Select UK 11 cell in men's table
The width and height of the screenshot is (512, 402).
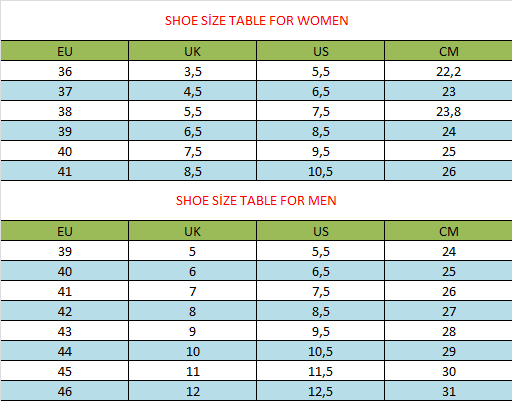pos(192,371)
